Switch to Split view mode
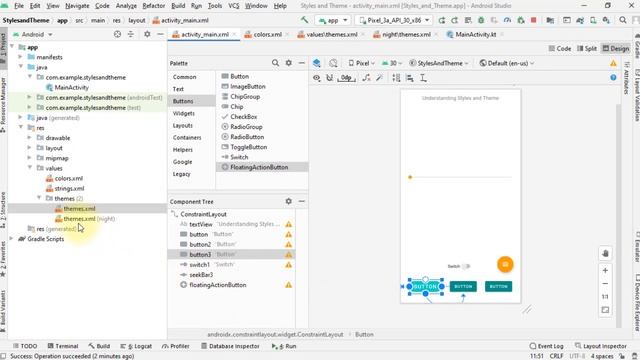Image resolution: width=640 pixels, height=360 pixels. pyautogui.click(x=587, y=49)
